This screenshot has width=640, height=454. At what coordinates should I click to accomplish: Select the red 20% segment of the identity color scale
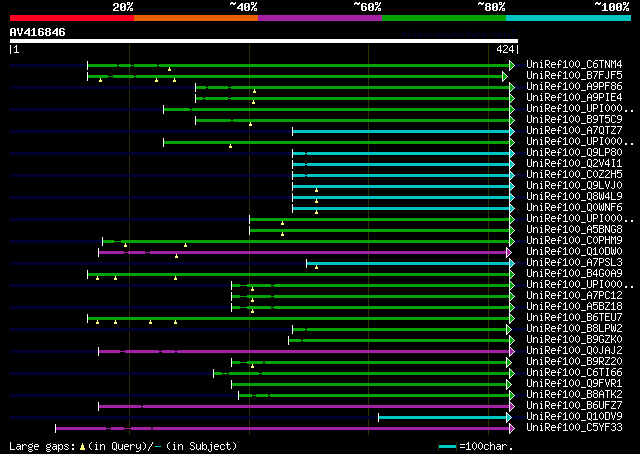(x=72, y=18)
